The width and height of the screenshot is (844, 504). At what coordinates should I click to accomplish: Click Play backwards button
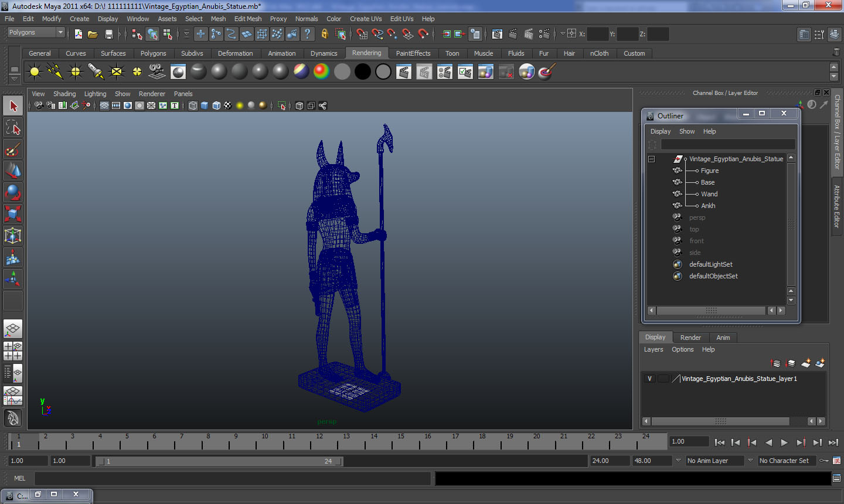768,442
